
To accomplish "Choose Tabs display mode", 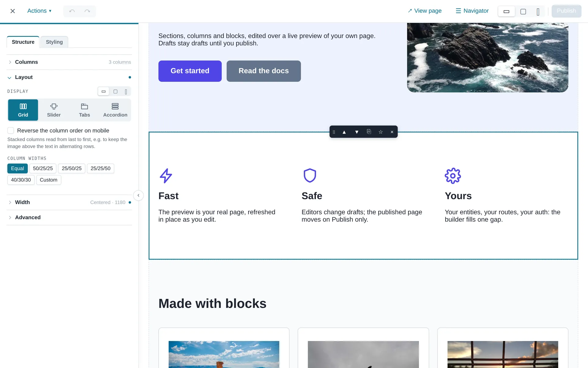I will [85, 110].
